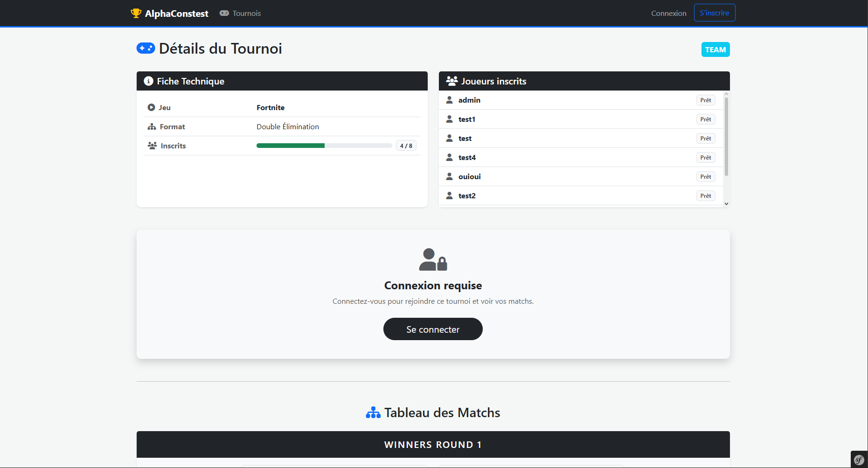Click the play icon next to Jeu
Viewport: 868px width, 468px height.
(151, 107)
